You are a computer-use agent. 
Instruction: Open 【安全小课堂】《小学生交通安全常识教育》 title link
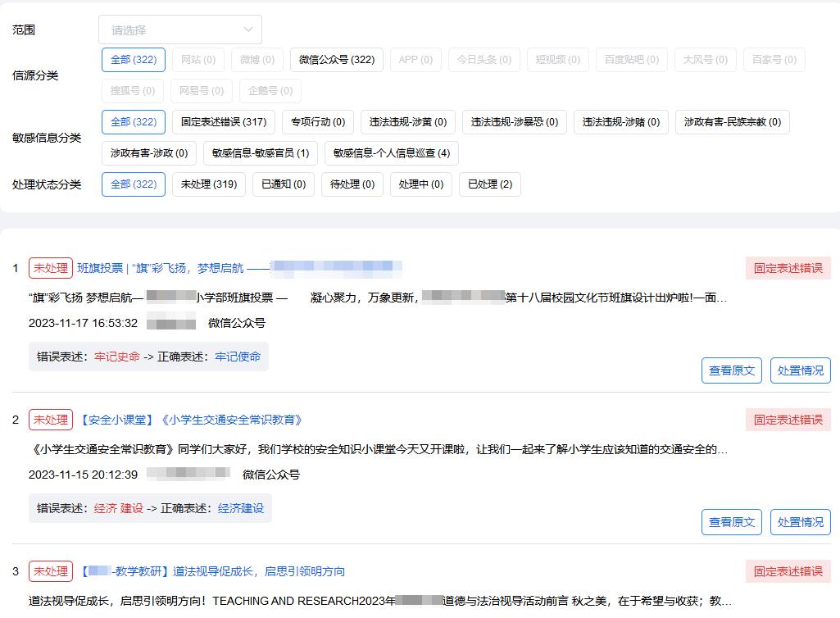(190, 420)
